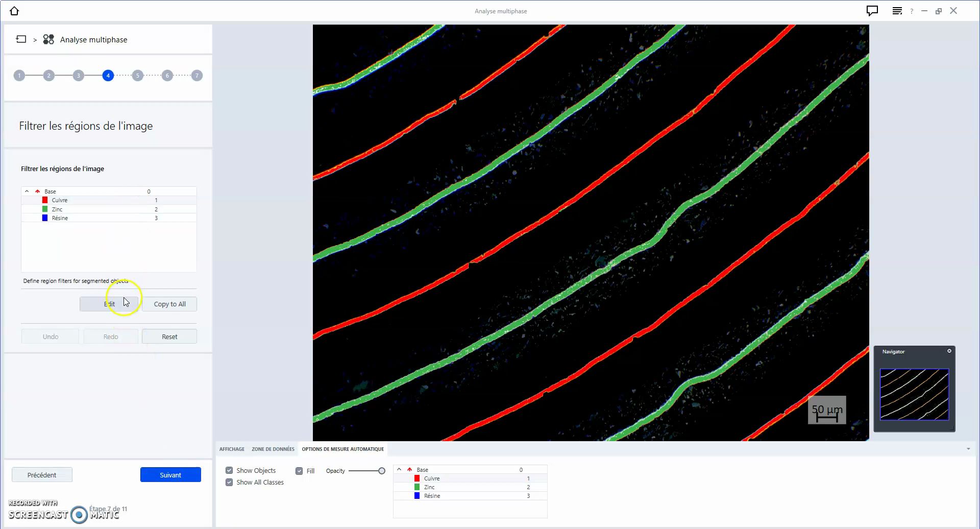Open the home screen icon
This screenshot has width=980, height=529.
(14, 11)
